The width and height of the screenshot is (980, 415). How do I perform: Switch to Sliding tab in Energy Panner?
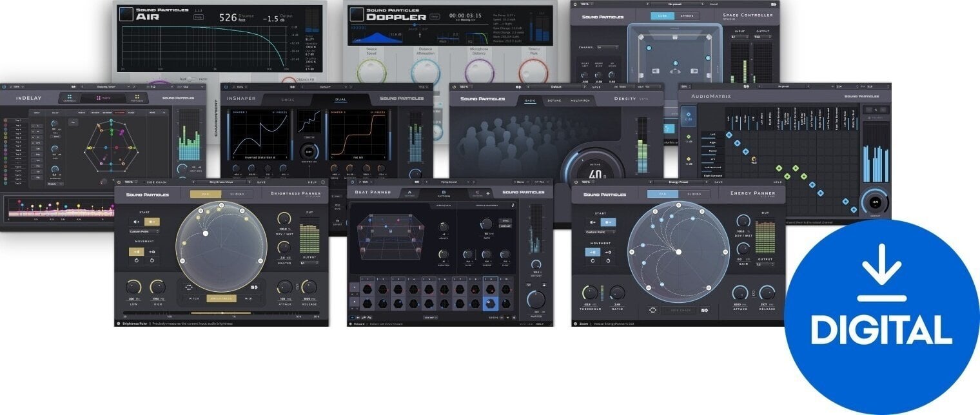click(x=694, y=194)
